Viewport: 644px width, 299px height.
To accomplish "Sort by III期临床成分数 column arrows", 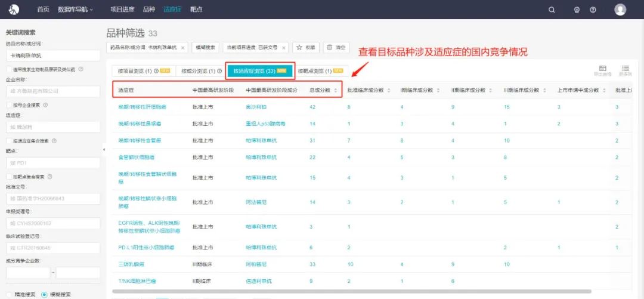I will point(544,90).
